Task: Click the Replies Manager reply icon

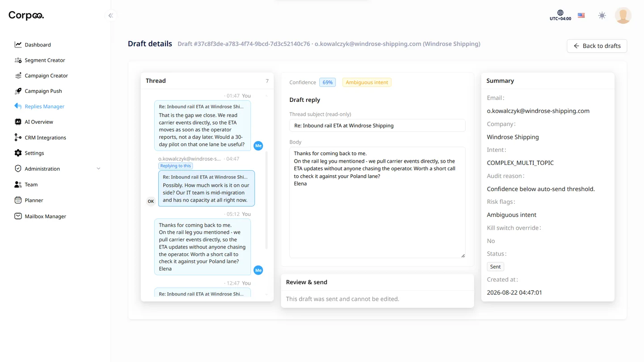Action: pyautogui.click(x=18, y=106)
